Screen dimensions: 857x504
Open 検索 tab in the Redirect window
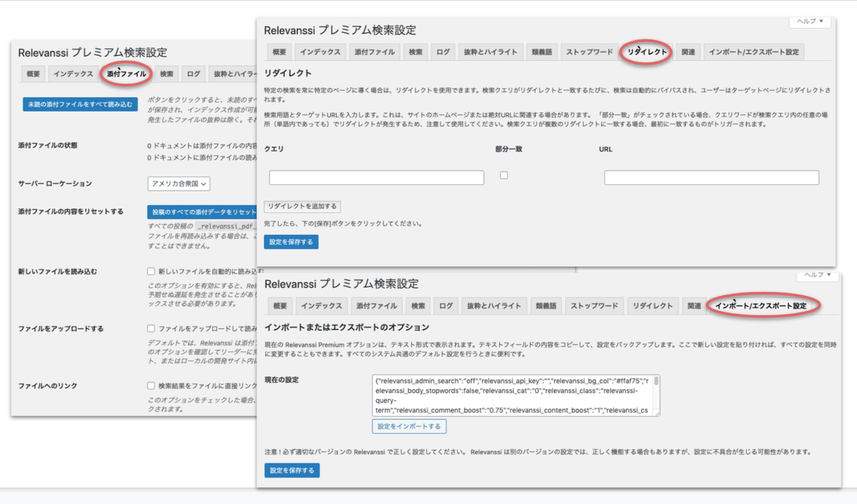pos(416,52)
